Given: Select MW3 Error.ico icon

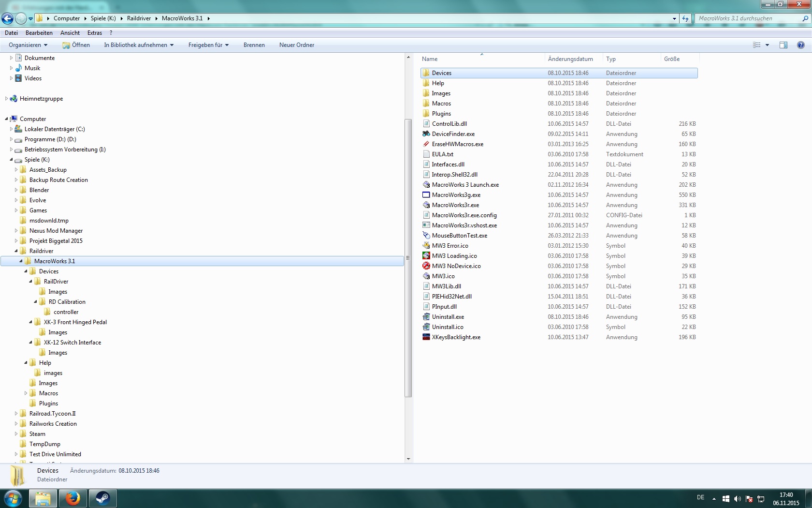Looking at the screenshot, I should (426, 246).
